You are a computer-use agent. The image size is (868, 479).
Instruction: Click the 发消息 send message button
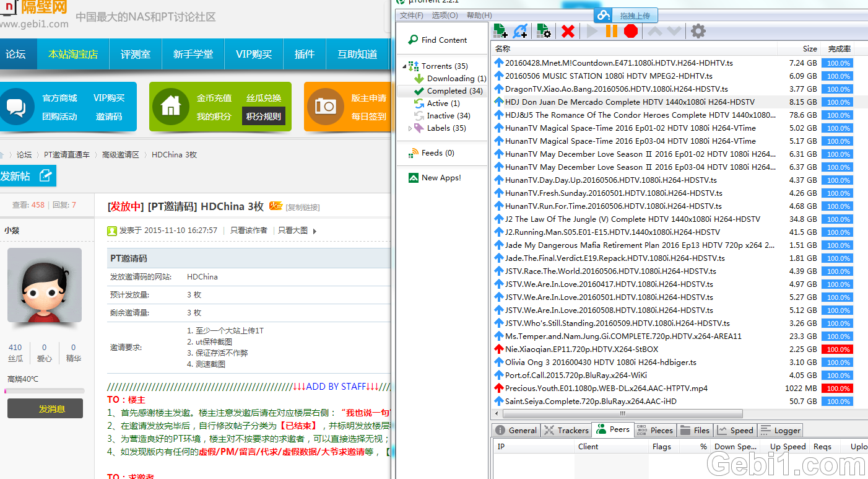coord(44,408)
